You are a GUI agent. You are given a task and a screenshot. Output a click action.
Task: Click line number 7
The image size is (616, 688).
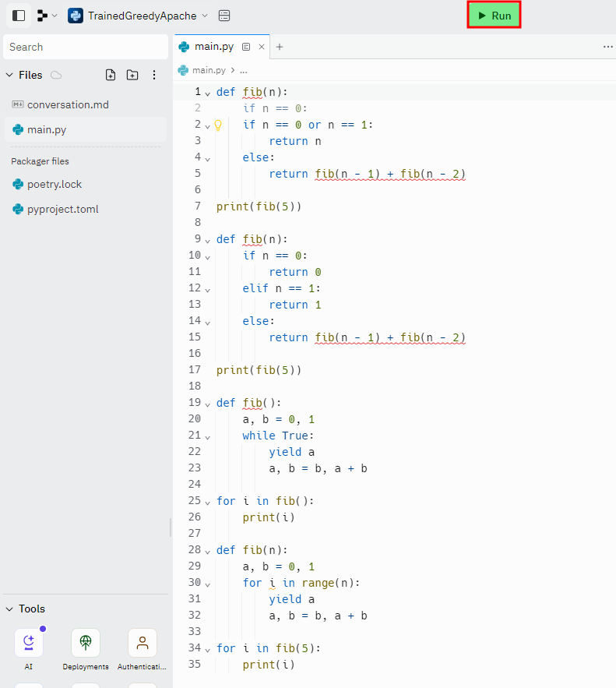click(198, 206)
